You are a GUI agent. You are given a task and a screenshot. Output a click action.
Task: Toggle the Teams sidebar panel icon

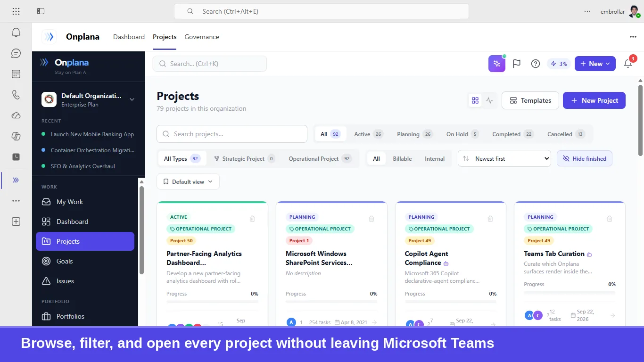click(x=41, y=11)
